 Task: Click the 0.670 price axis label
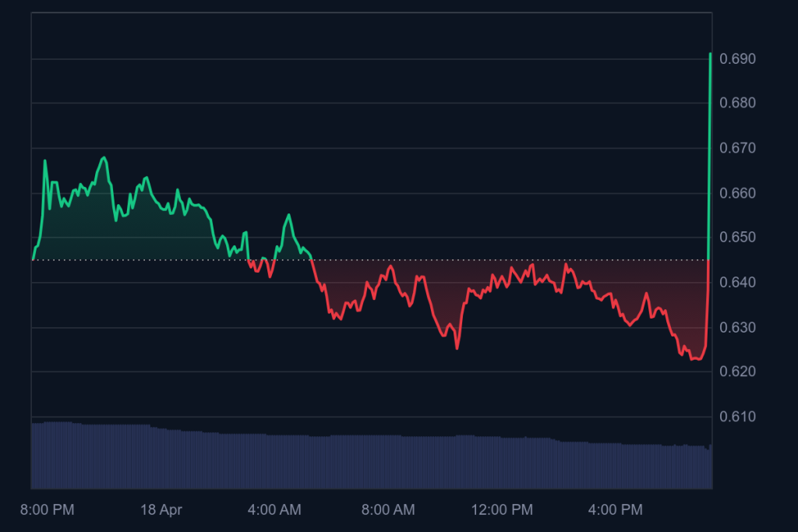[737, 148]
